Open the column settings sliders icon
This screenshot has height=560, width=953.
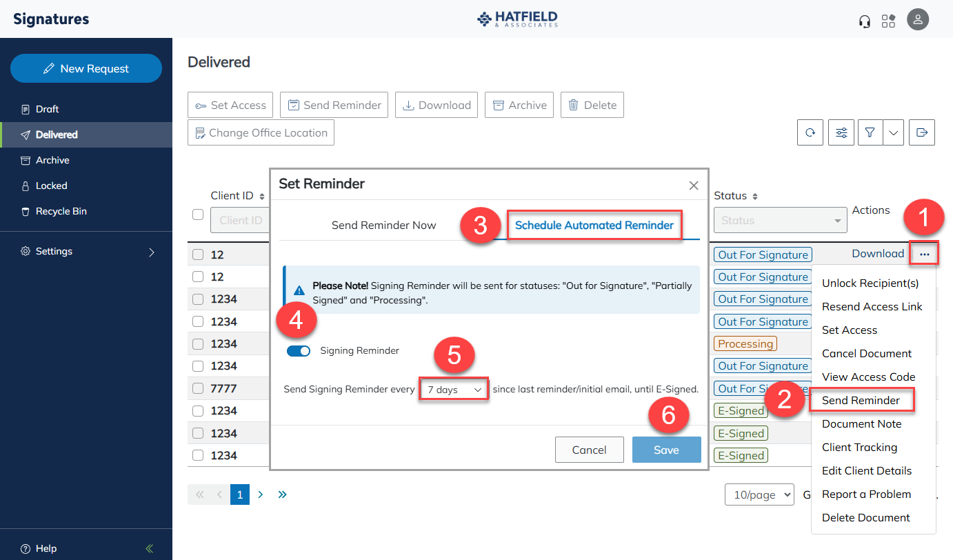click(x=841, y=132)
